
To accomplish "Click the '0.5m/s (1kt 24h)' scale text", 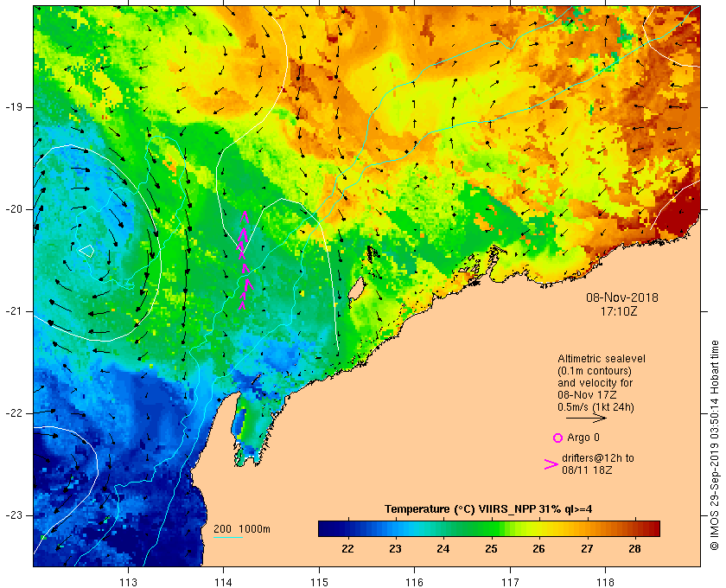I will [595, 407].
